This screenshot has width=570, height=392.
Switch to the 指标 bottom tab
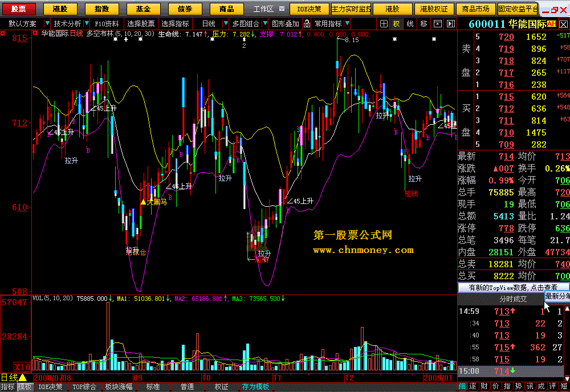(7, 387)
